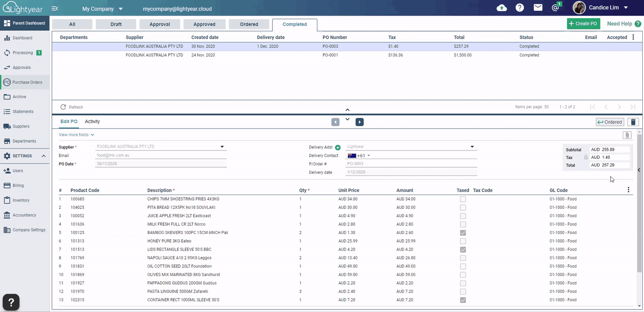Delete the PO using trash icon
The width and height of the screenshot is (644, 312).
(633, 122)
